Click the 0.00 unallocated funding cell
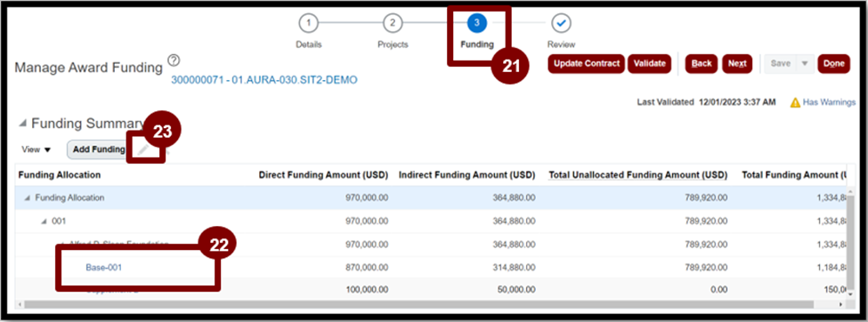Image resolution: width=868 pixels, height=322 pixels. 718,290
